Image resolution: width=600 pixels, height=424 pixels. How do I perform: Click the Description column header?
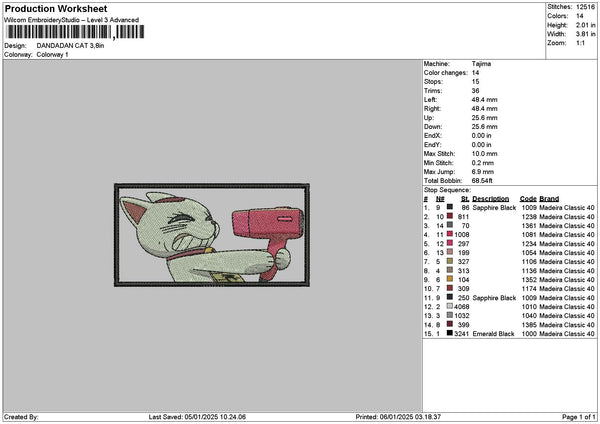(x=491, y=199)
